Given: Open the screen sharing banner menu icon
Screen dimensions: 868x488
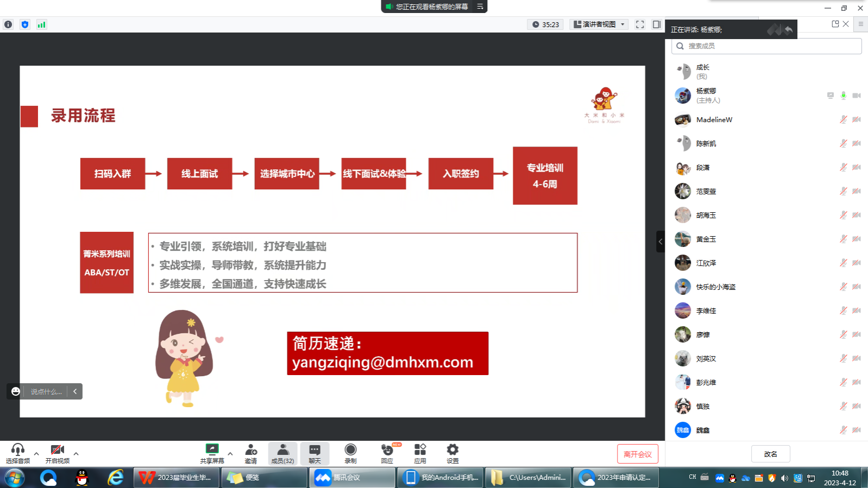Looking at the screenshot, I should click(480, 7).
